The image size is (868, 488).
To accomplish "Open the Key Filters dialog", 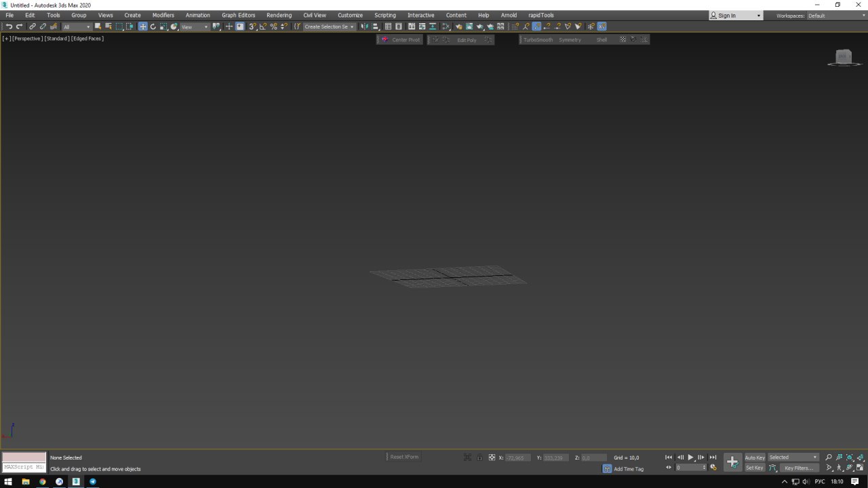I will tap(798, 468).
